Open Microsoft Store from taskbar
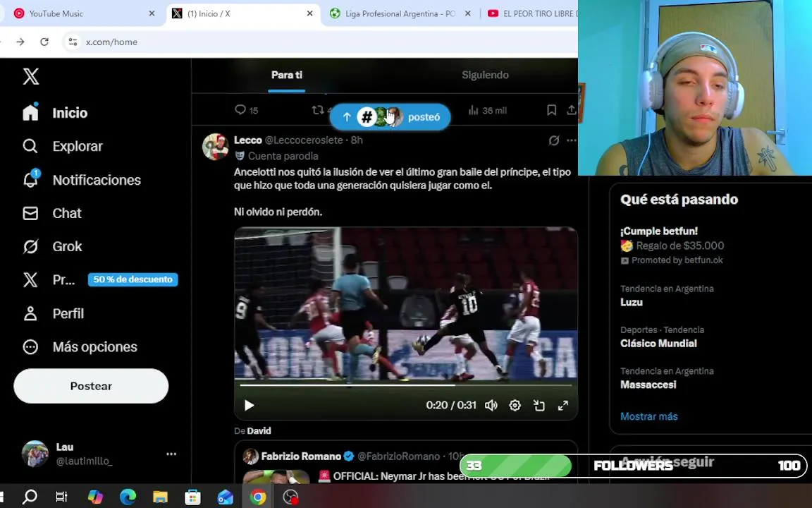Image resolution: width=812 pixels, height=508 pixels. coord(192,497)
